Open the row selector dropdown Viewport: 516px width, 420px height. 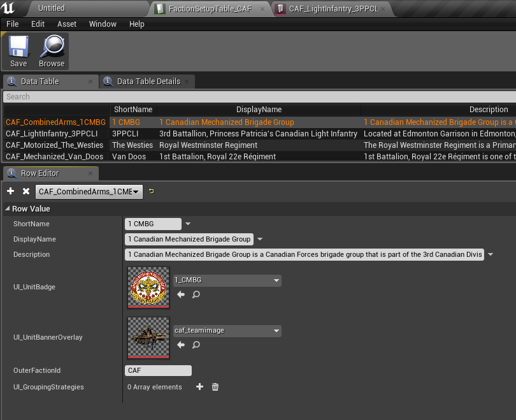pos(89,191)
